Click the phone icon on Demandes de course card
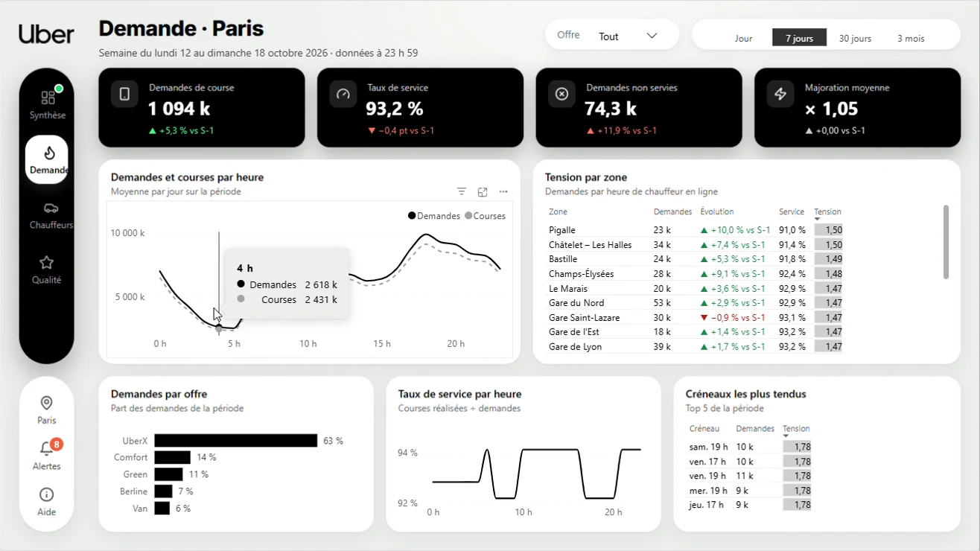 click(x=124, y=95)
